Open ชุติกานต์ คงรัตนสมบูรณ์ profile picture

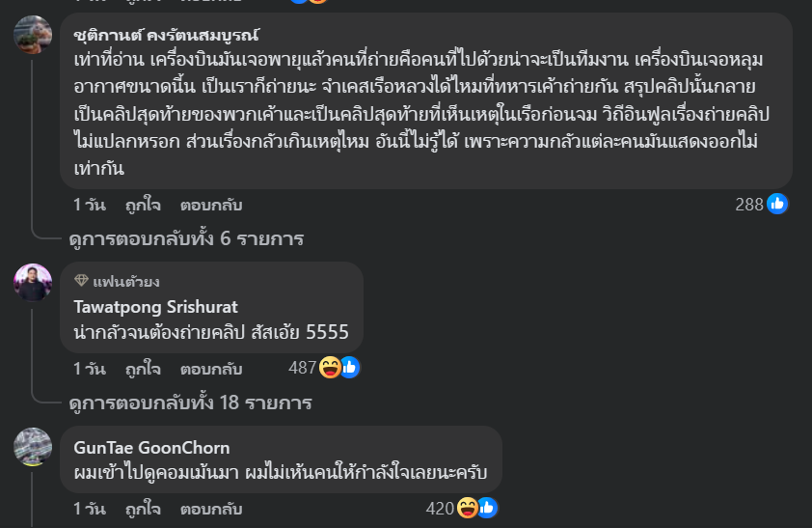point(33,35)
